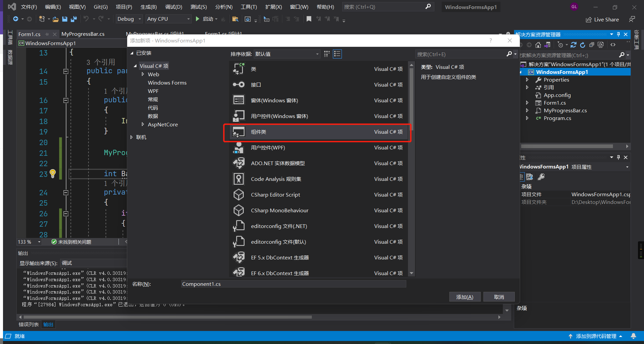Open the Git menu
644x344 pixels.
(100, 7)
